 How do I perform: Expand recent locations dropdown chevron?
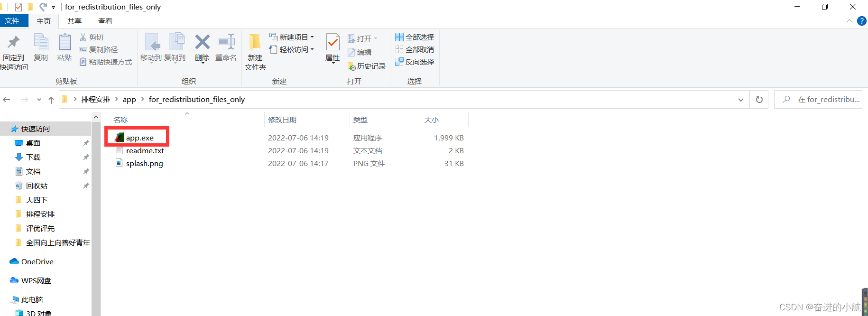(39, 100)
